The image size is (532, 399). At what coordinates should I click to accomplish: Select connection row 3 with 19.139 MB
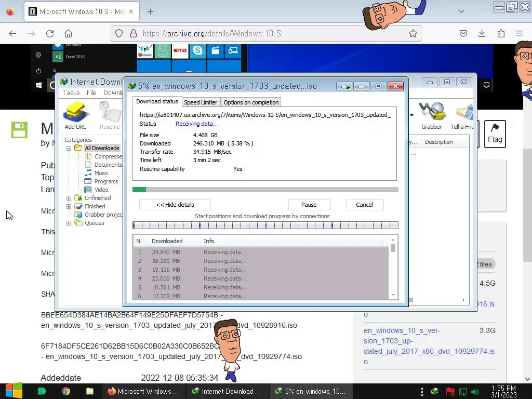pyautogui.click(x=261, y=270)
